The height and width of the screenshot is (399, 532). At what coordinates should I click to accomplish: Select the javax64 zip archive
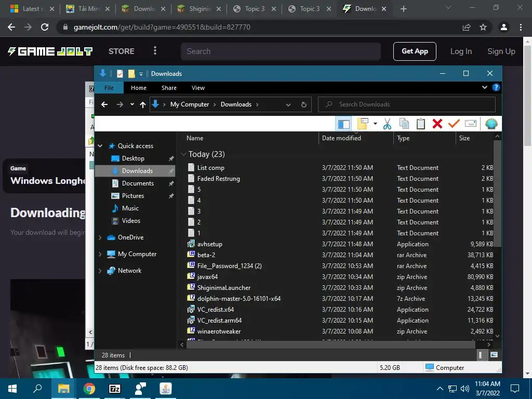point(207,277)
